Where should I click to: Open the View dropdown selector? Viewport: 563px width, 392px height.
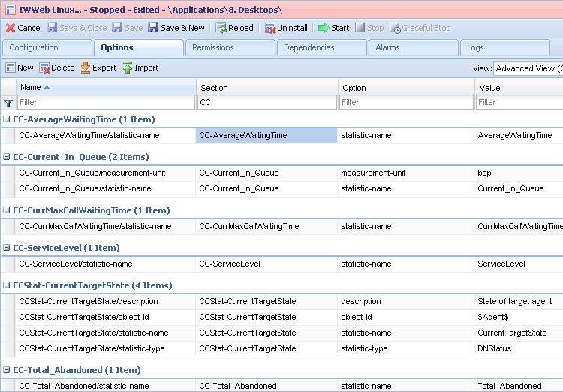527,68
